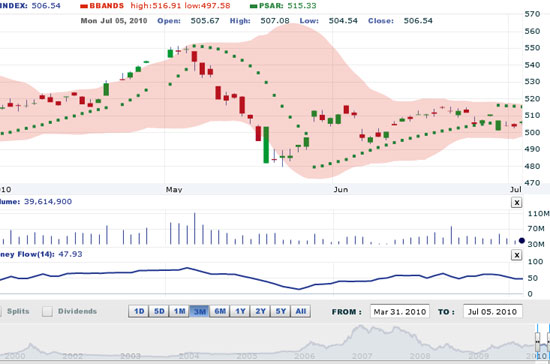Click the green PSAR legend marker
The image size is (550, 364).
[254, 6]
